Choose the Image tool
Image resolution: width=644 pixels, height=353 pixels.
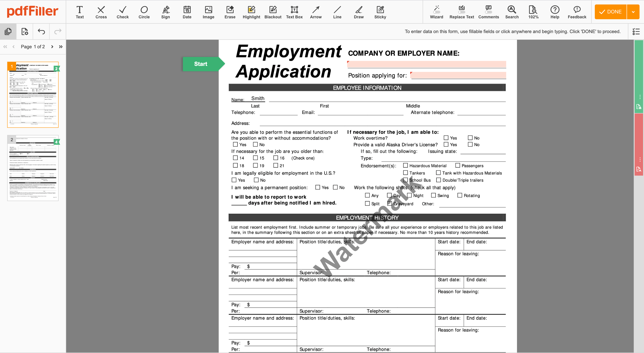208,12
